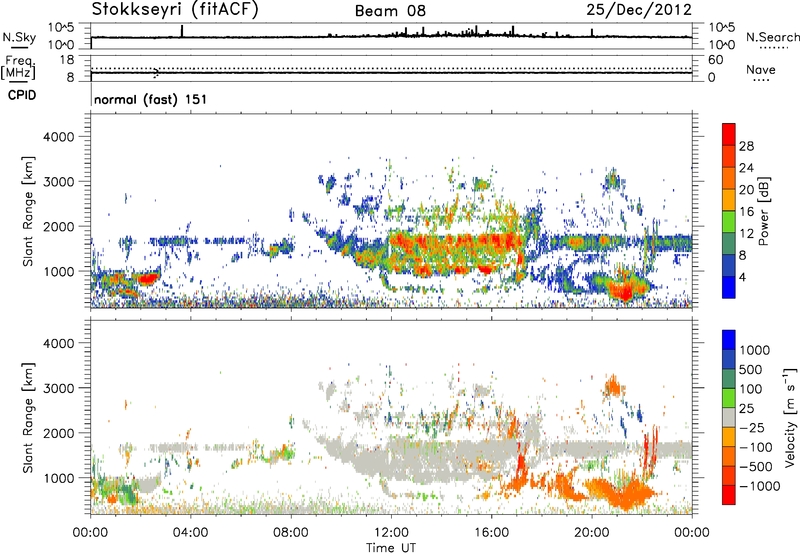Image resolution: width=800 pixels, height=554 pixels.
Task: Select the "12:00" time tick label
Action: pos(391,533)
